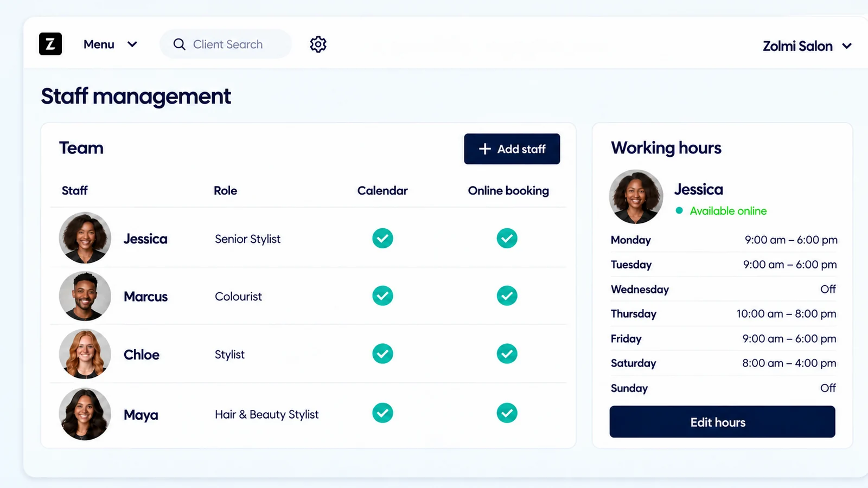This screenshot has height=488, width=868.
Task: Click Jessica's photo in Working hours panel
Action: pyautogui.click(x=636, y=197)
